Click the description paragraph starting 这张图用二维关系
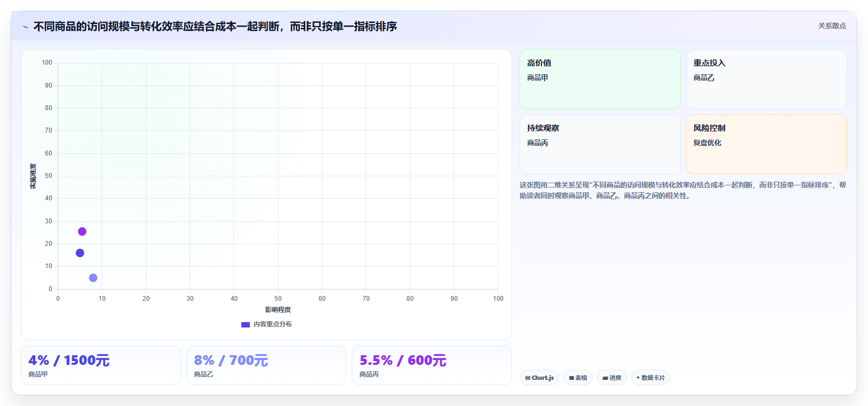The height and width of the screenshot is (406, 868). click(x=683, y=190)
